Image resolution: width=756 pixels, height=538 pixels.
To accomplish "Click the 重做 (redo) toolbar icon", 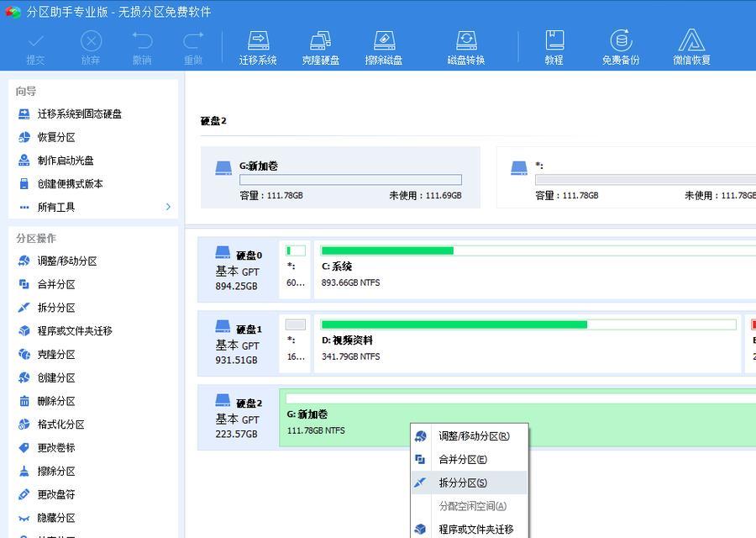I will click(x=193, y=41).
